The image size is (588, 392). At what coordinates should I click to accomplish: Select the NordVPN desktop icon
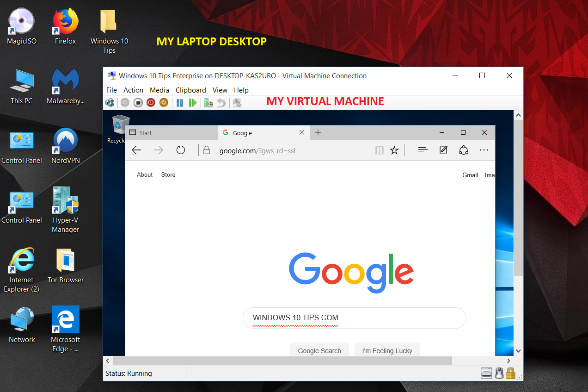click(x=65, y=146)
